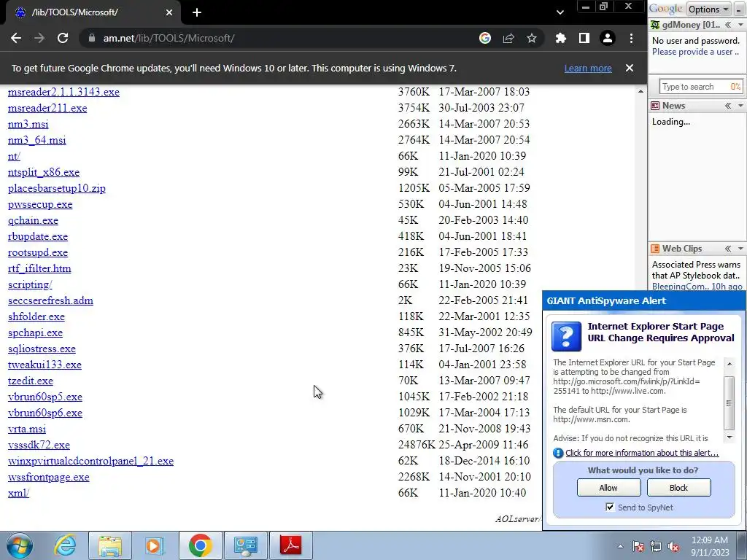This screenshot has width=747, height=560.
Task: Collapse the News gadget chevrons
Action: tap(728, 106)
